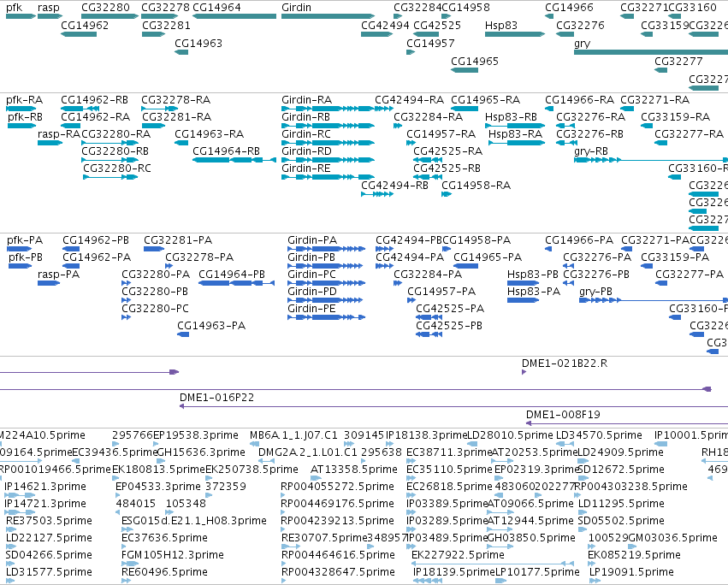Click EST LD22127.5prime

click(49, 538)
